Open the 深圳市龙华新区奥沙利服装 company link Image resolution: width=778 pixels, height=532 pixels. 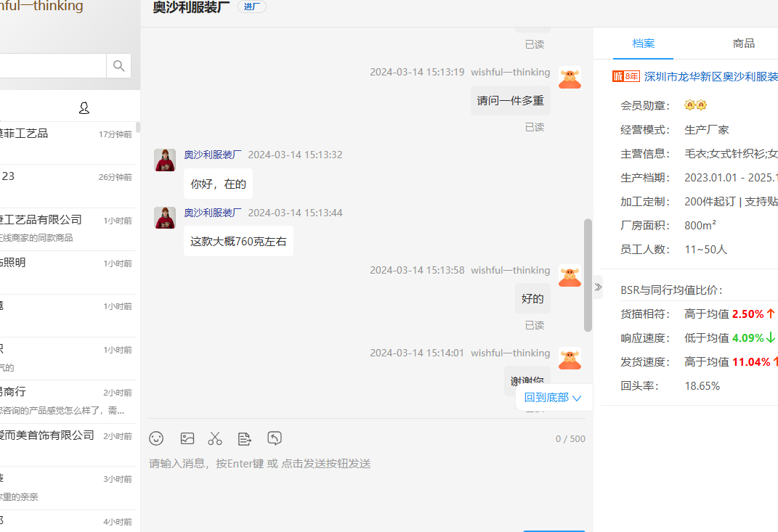point(710,77)
